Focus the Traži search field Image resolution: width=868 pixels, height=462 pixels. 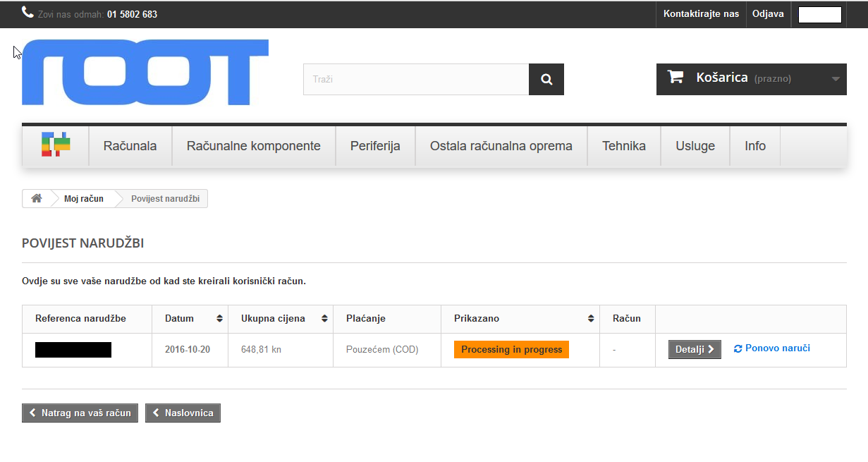pyautogui.click(x=416, y=80)
